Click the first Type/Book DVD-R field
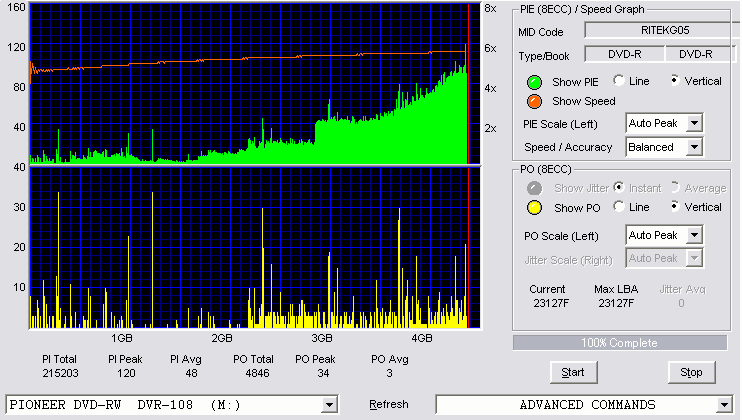This screenshot has height=420, width=742. tap(625, 54)
